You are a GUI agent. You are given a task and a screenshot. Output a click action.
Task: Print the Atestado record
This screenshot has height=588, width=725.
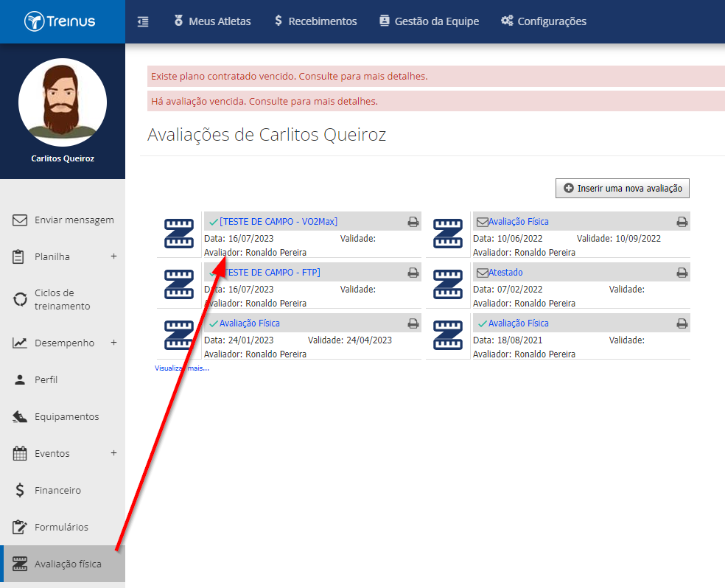[682, 273]
